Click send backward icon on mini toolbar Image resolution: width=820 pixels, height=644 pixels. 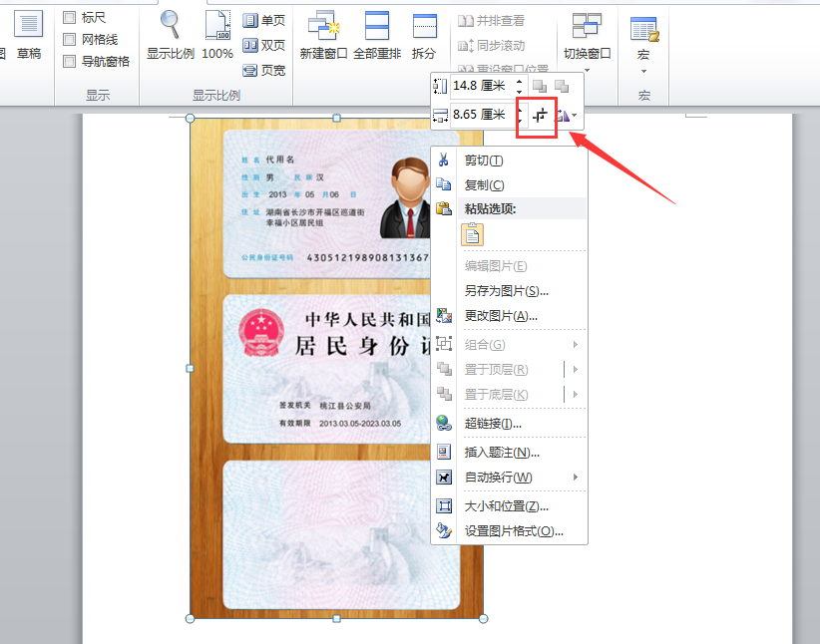(x=562, y=86)
